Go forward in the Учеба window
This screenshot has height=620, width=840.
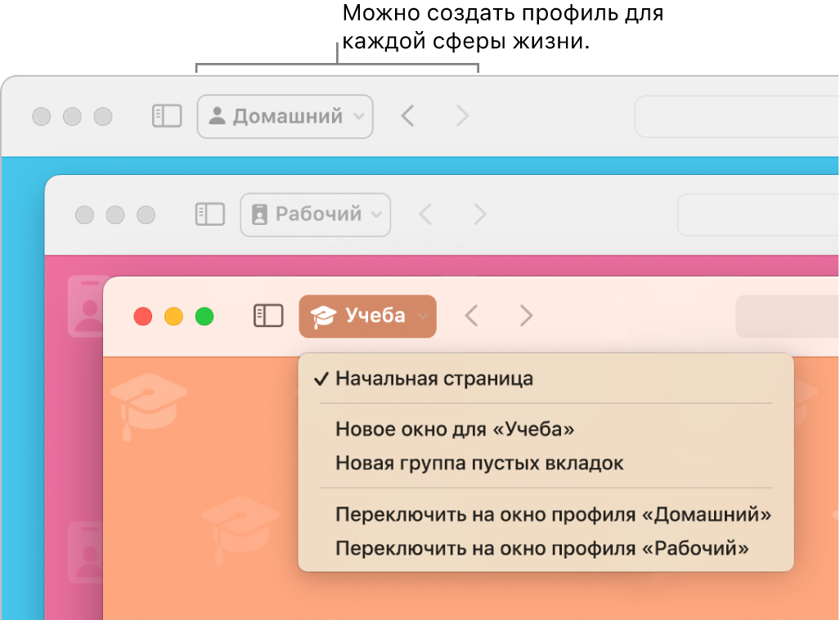tap(526, 316)
